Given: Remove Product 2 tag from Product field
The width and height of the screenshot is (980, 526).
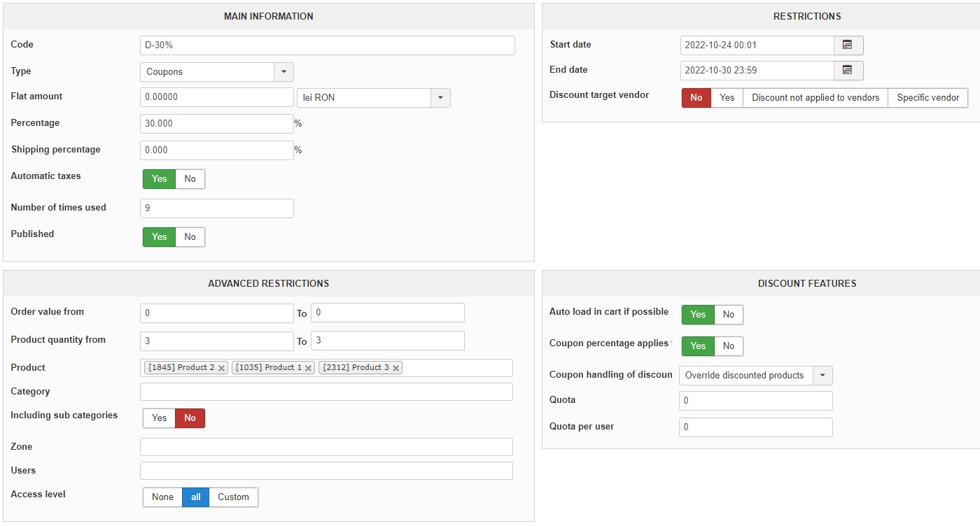Looking at the screenshot, I should tap(222, 368).
